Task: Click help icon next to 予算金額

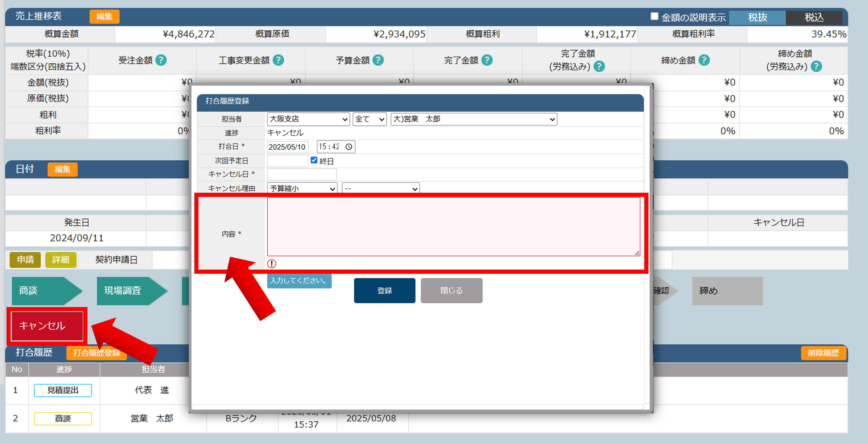Action: pyautogui.click(x=378, y=60)
